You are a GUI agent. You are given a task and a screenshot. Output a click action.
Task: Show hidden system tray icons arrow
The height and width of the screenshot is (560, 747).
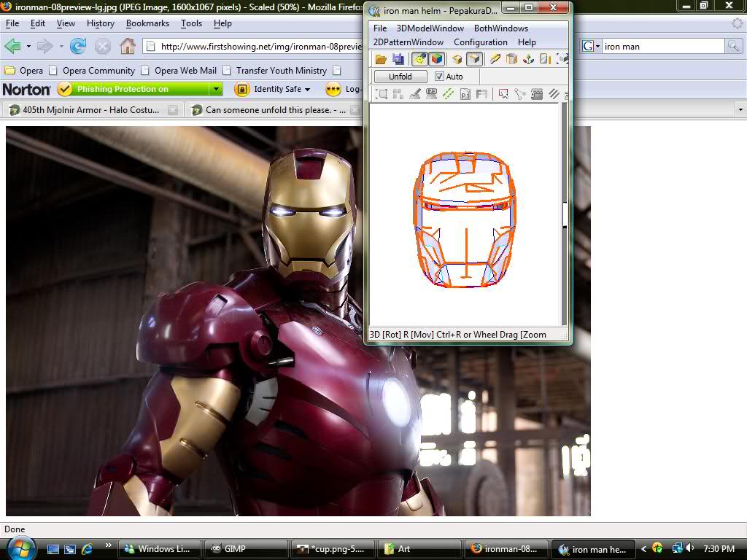[643, 549]
